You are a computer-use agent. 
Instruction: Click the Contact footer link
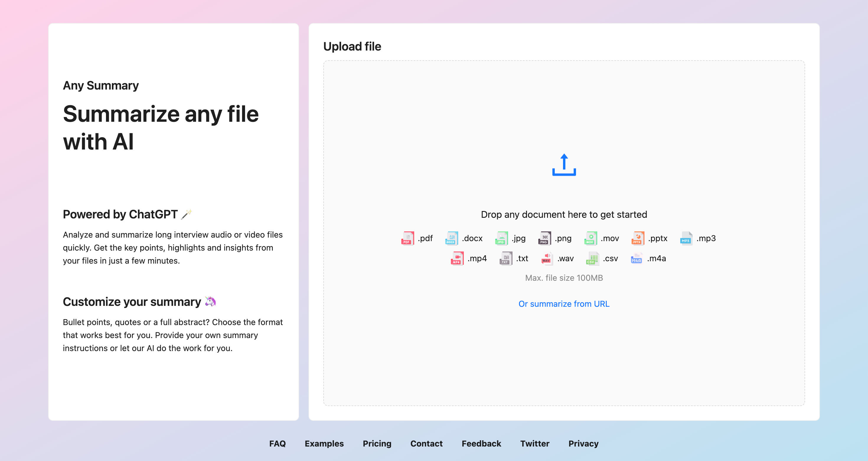pos(426,444)
